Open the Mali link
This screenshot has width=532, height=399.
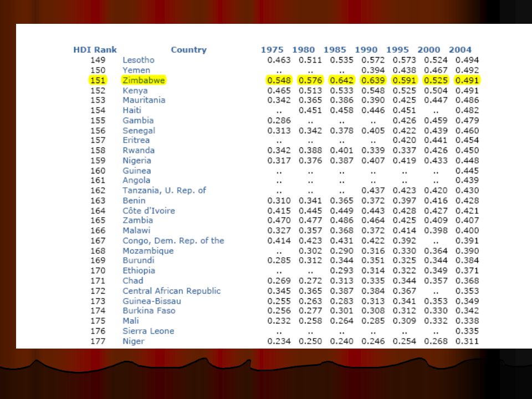pos(131,321)
